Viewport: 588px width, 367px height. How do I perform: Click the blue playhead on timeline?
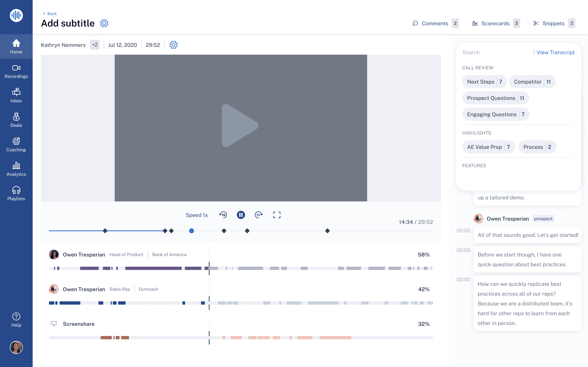[x=192, y=231]
